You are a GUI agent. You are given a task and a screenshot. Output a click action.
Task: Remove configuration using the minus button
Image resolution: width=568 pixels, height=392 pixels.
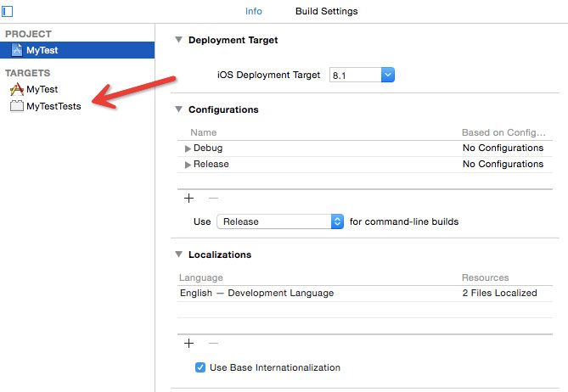pyautogui.click(x=213, y=198)
